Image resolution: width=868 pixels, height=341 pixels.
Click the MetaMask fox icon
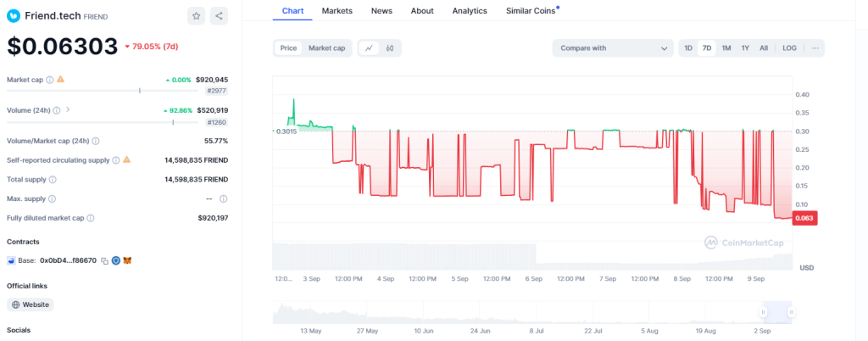[127, 260]
